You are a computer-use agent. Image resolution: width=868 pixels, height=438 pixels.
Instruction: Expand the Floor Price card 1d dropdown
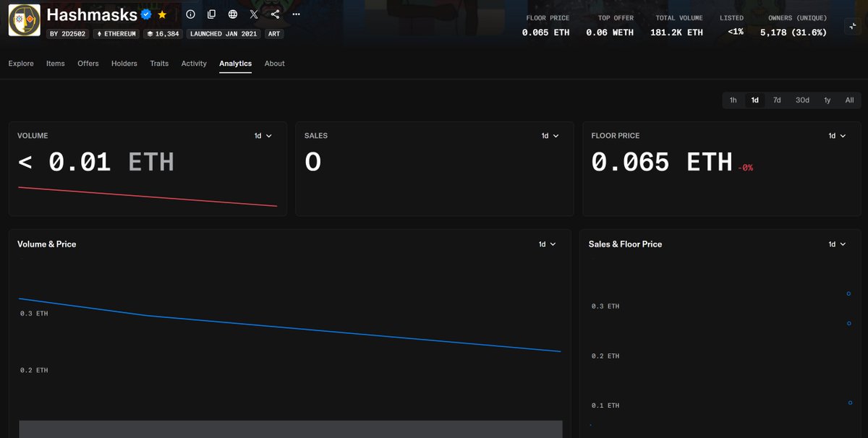[x=838, y=136]
